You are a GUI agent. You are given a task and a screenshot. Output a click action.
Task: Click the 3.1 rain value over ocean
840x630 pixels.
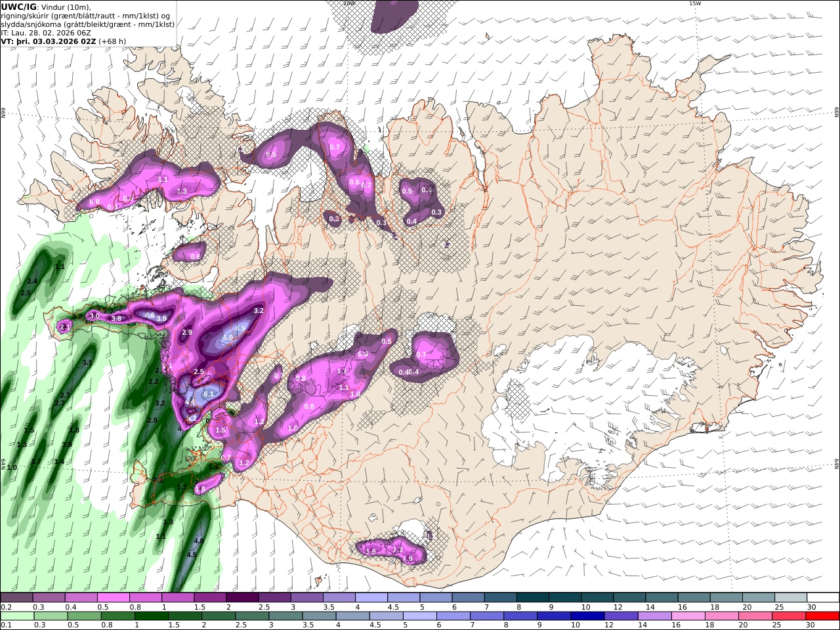pos(87,362)
